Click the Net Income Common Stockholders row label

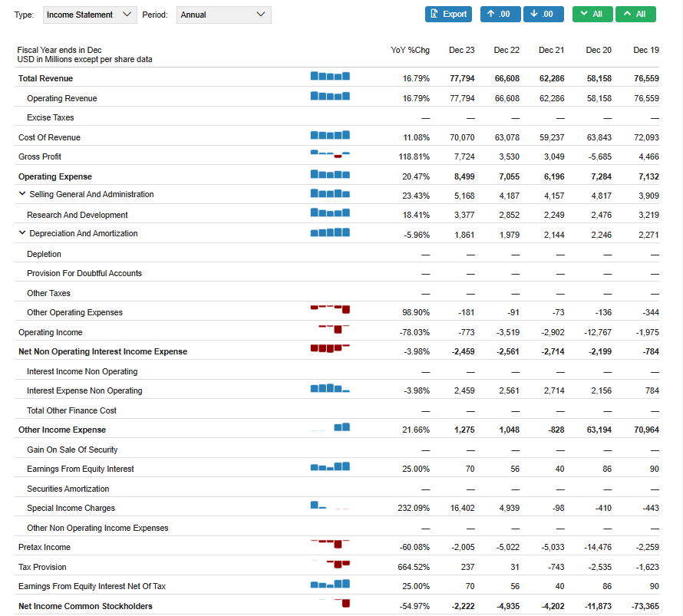coord(85,606)
